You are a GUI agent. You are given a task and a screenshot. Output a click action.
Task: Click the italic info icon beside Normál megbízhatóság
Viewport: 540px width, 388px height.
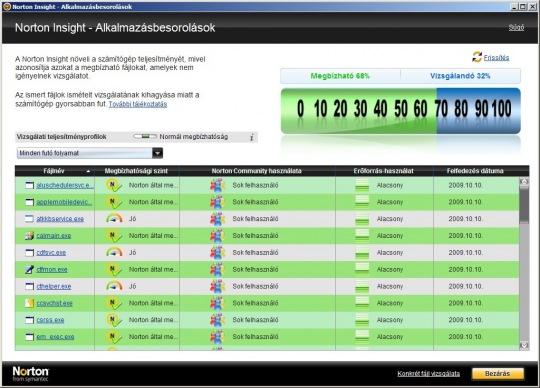[x=252, y=137]
